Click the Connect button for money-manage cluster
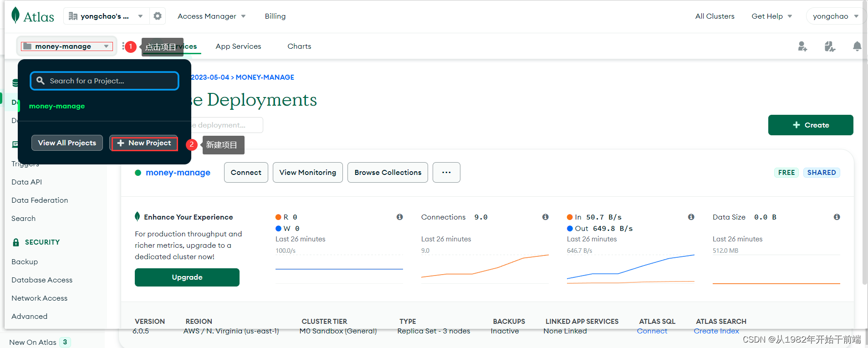Viewport: 868px width, 348px height. (x=246, y=172)
